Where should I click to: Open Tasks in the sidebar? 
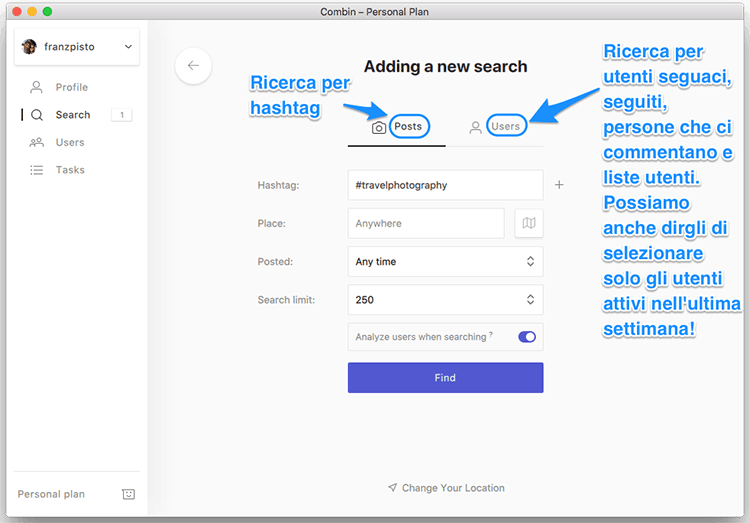pyautogui.click(x=70, y=170)
